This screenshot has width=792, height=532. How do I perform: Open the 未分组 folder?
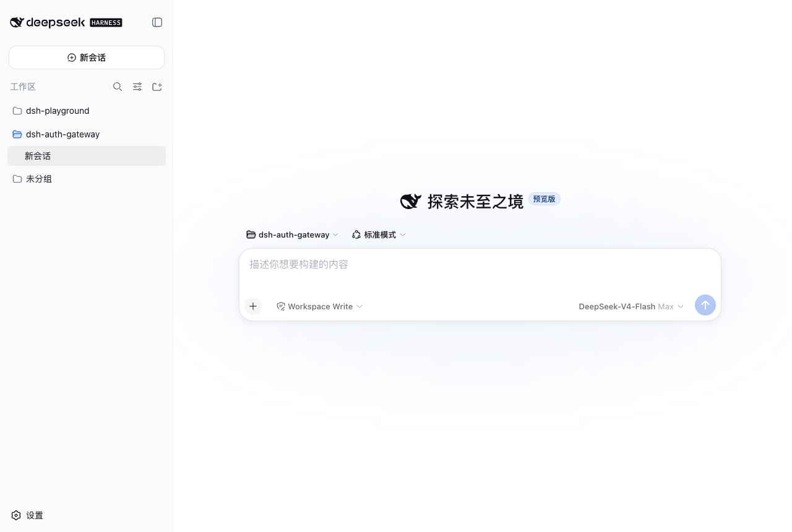tap(87, 179)
